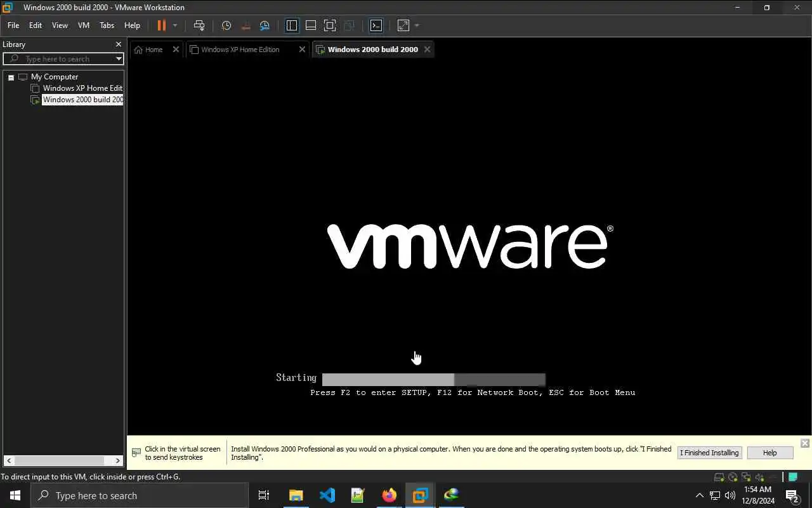Click the Library search field

pos(63,58)
